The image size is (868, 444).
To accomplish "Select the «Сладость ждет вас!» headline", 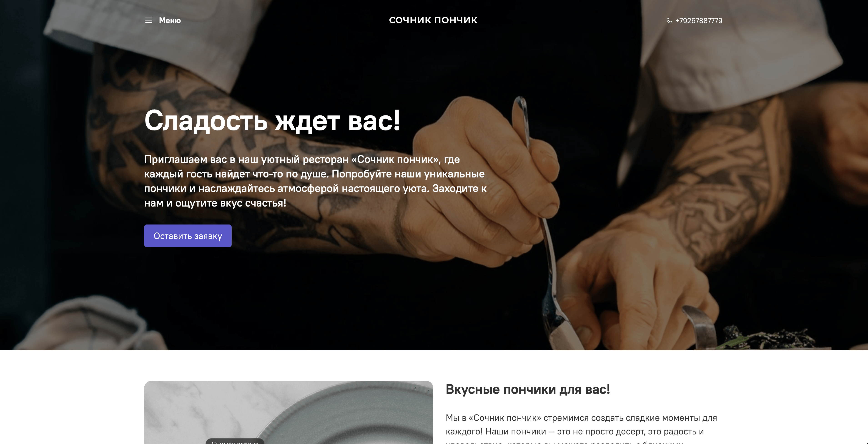I will (272, 120).
